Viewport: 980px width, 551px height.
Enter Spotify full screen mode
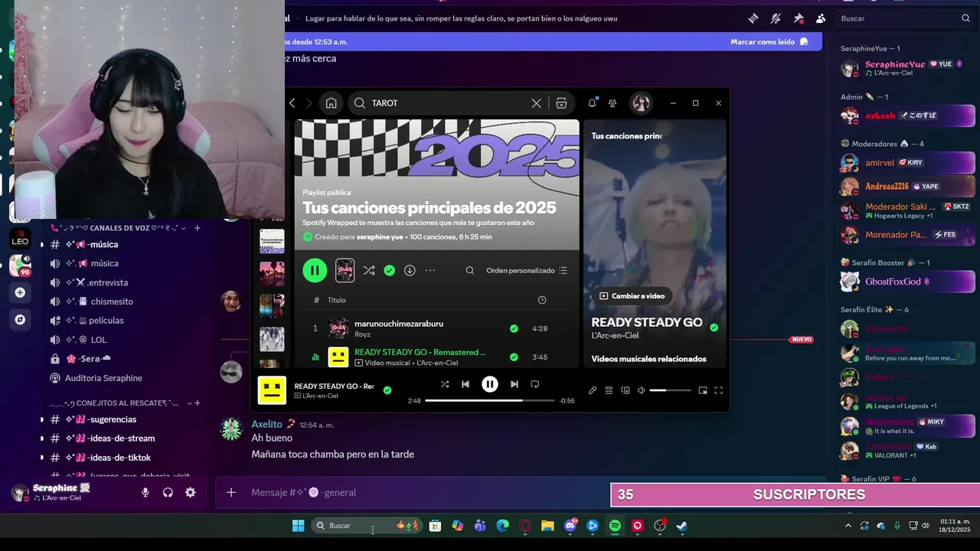coord(719,390)
